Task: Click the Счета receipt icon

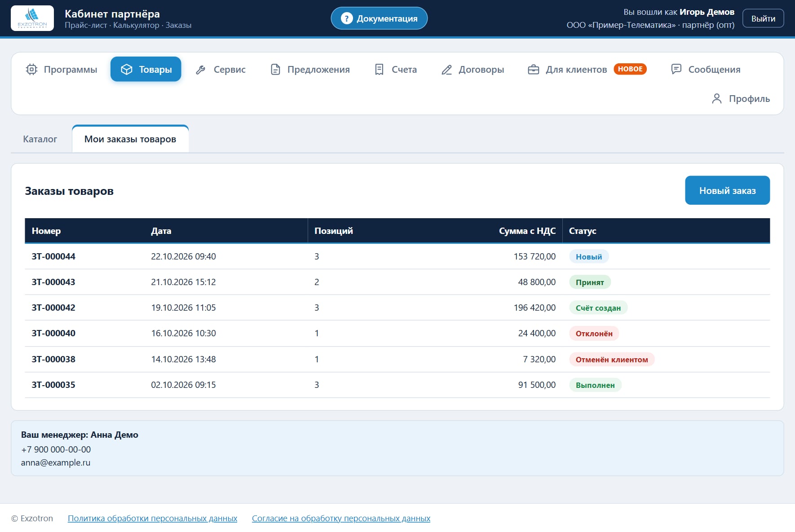Action: click(379, 70)
